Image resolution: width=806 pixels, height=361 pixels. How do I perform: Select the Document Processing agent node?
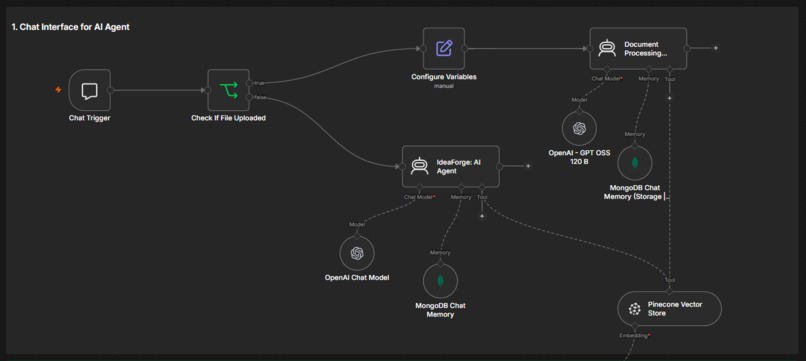click(638, 48)
